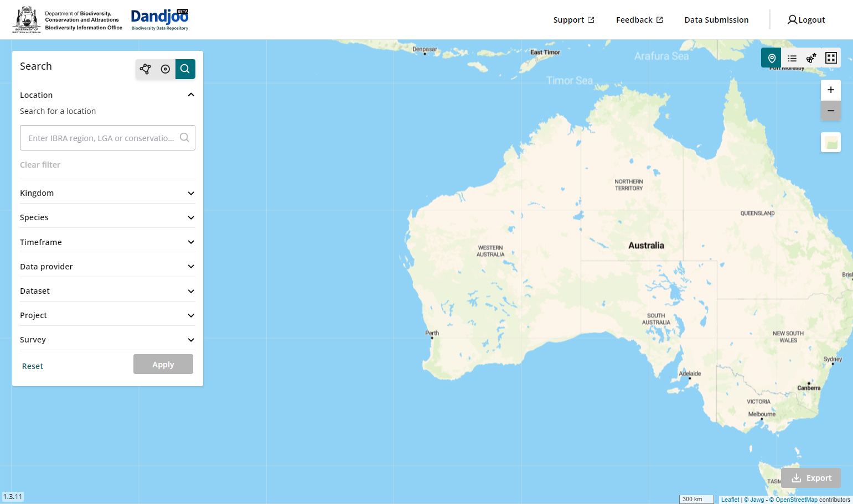The width and height of the screenshot is (853, 504).
Task: Select the point radius search tool
Action: (x=166, y=69)
